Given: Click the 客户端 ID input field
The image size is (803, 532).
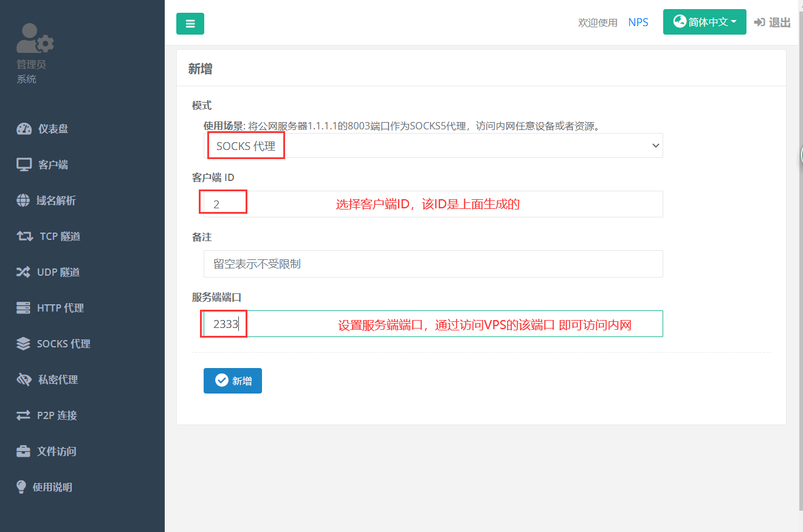Looking at the screenshot, I should [x=433, y=204].
